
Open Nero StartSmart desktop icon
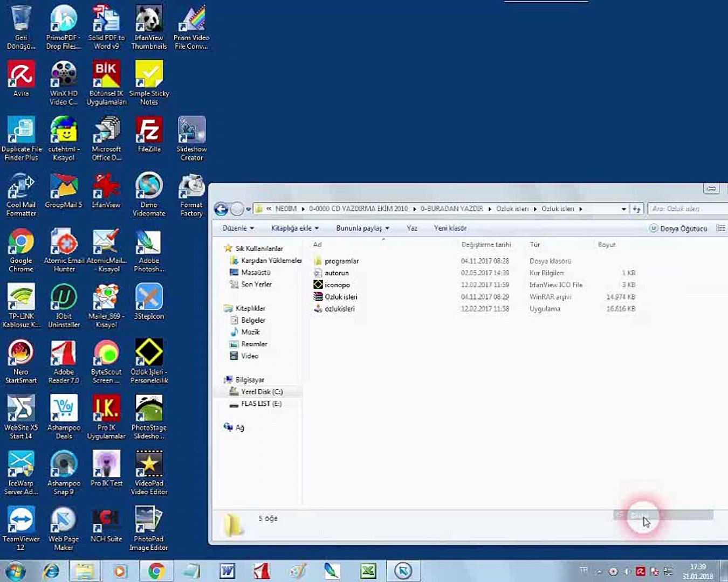[21, 361]
